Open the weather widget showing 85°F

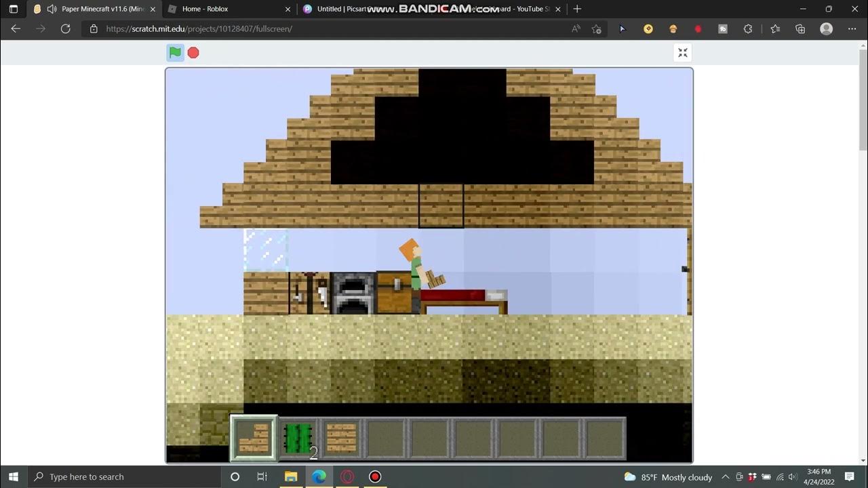668,477
